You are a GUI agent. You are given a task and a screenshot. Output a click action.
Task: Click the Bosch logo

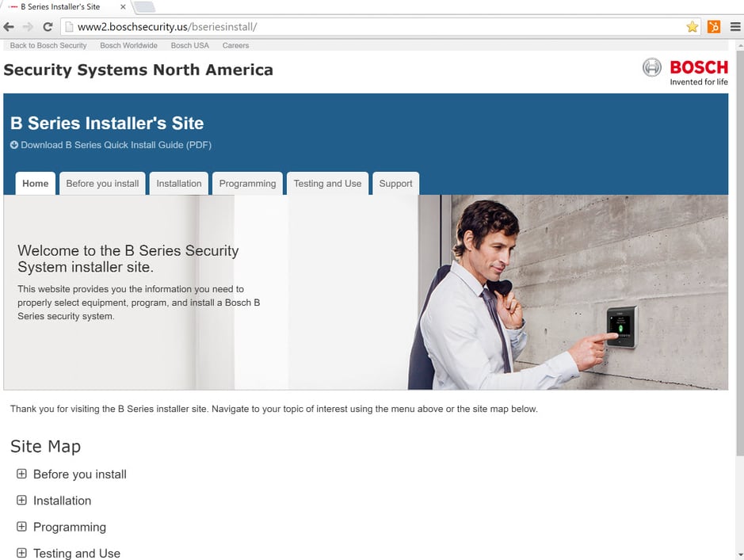pyautogui.click(x=685, y=70)
